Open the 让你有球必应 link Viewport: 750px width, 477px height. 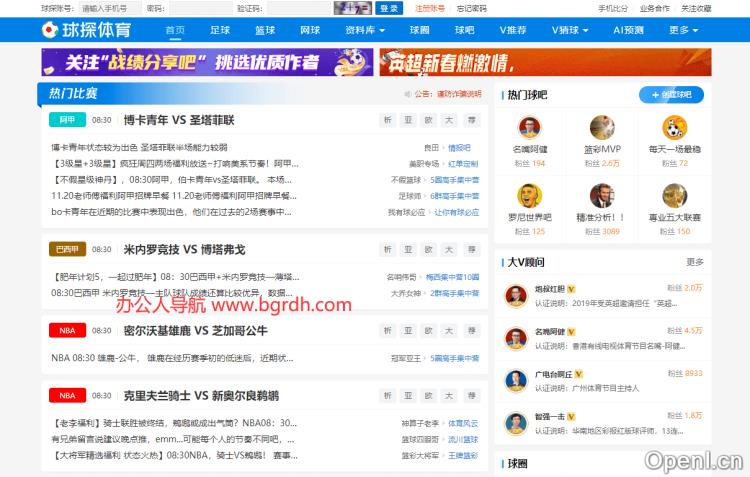(x=456, y=212)
